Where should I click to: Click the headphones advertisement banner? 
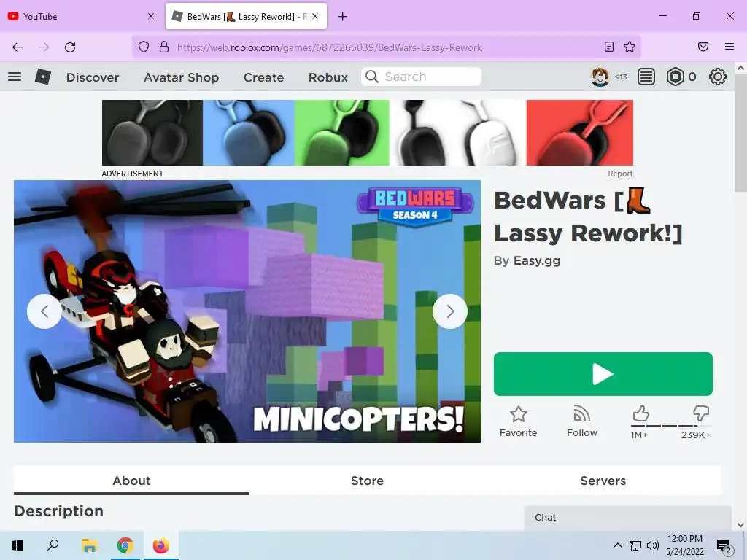coord(368,133)
